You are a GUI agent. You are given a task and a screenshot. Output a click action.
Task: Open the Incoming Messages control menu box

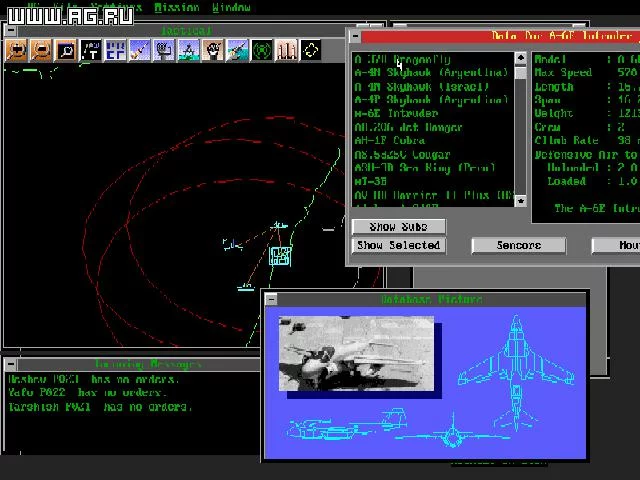click(x=11, y=364)
